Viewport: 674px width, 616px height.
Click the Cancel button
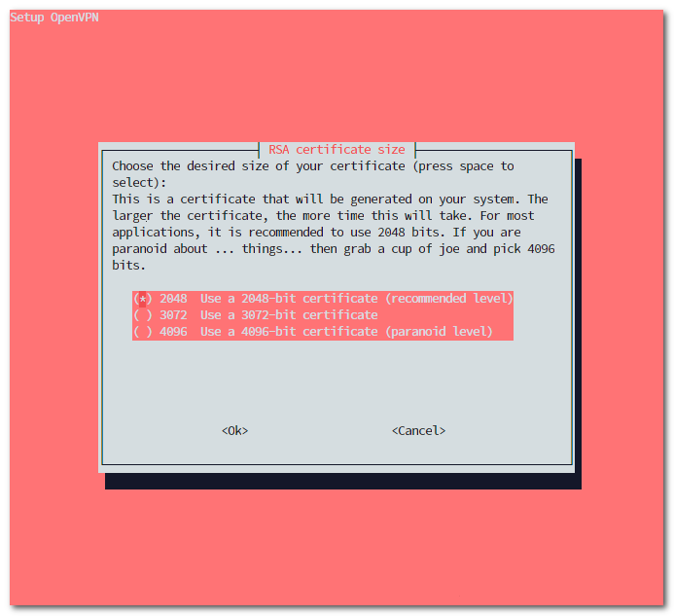click(418, 430)
